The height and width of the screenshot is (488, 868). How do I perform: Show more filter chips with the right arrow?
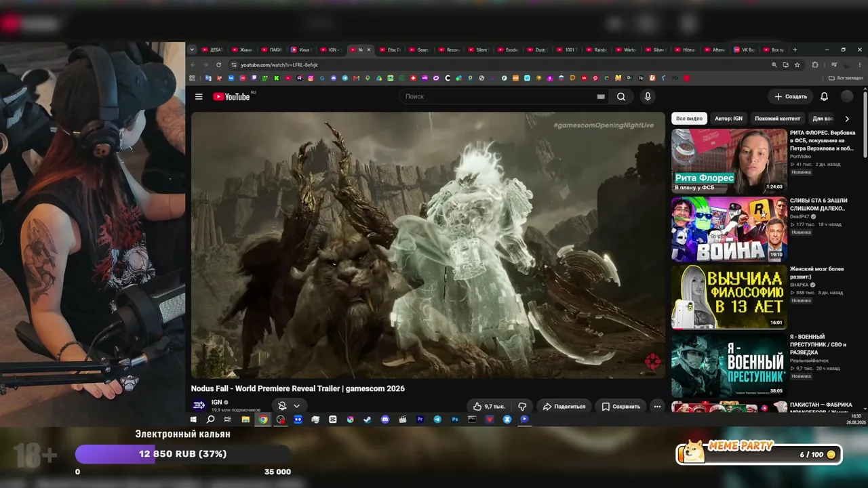[x=846, y=119]
